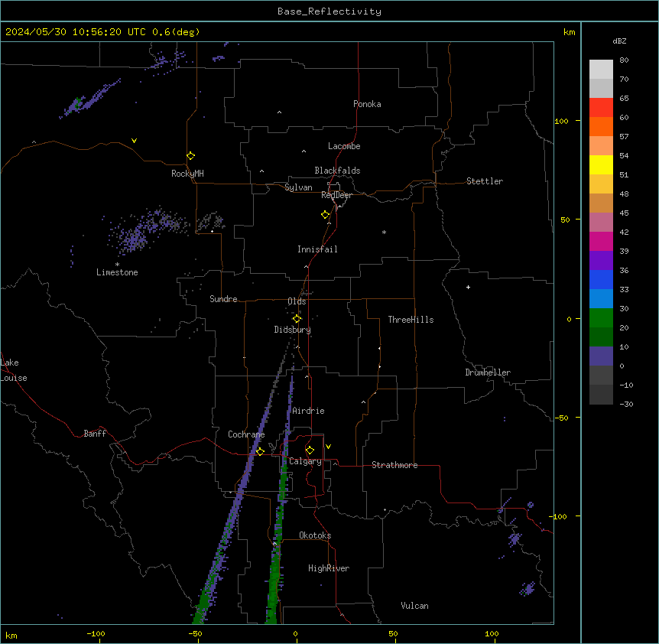This screenshot has width=659, height=644.
Task: Click the purple 36-39 dBZ color swatch
Action: pyautogui.click(x=601, y=260)
